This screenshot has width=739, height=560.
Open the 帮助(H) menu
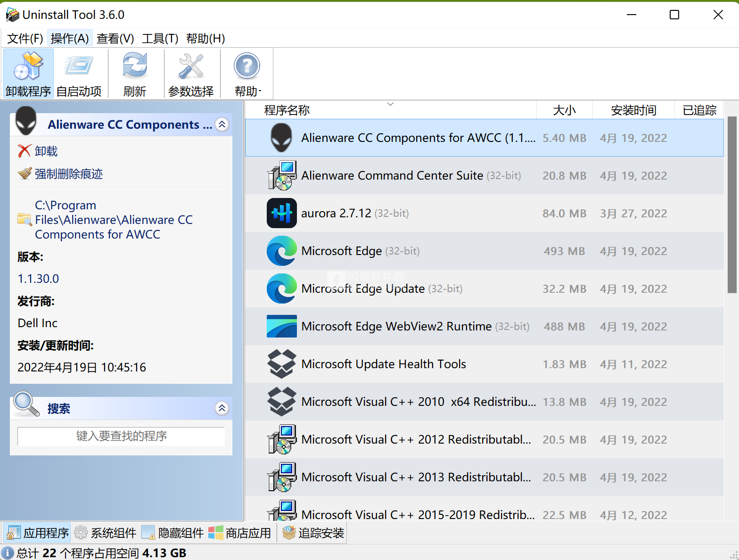[205, 38]
